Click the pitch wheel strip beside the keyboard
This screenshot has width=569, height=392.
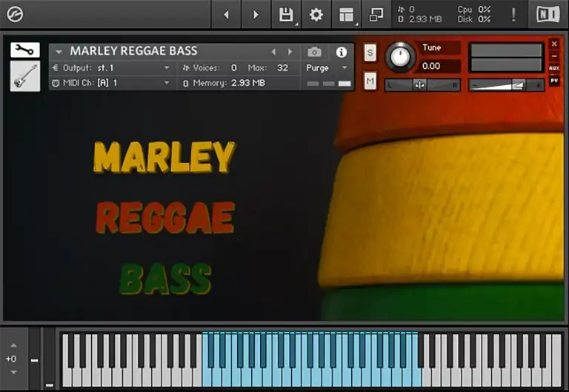click(35, 359)
